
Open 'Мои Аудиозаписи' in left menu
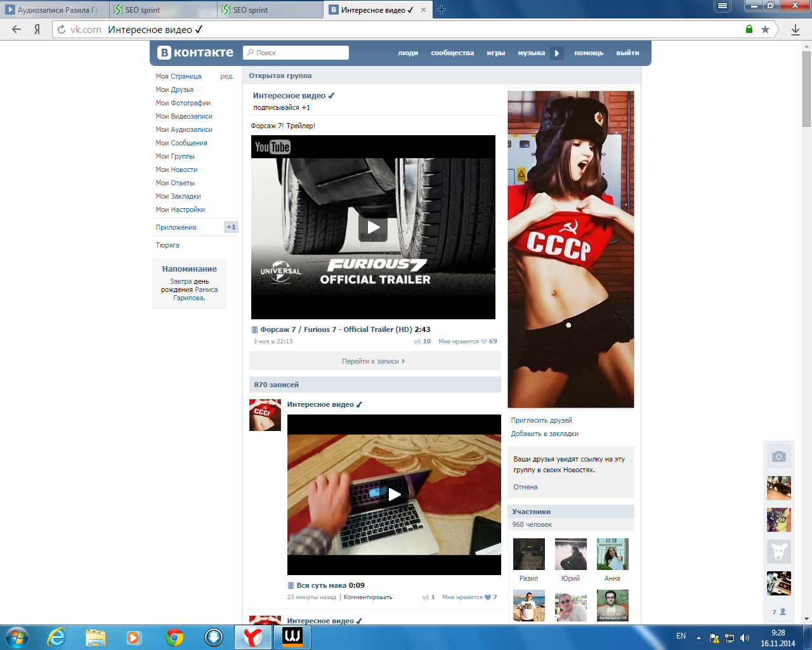(x=184, y=129)
